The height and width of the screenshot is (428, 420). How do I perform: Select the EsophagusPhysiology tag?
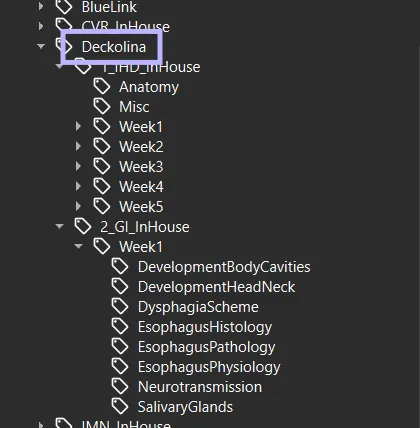coord(209,367)
